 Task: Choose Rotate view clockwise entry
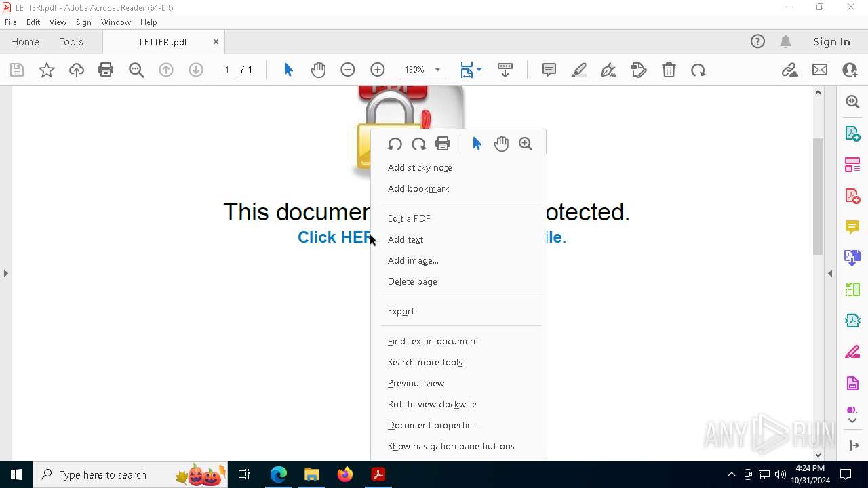point(458,404)
